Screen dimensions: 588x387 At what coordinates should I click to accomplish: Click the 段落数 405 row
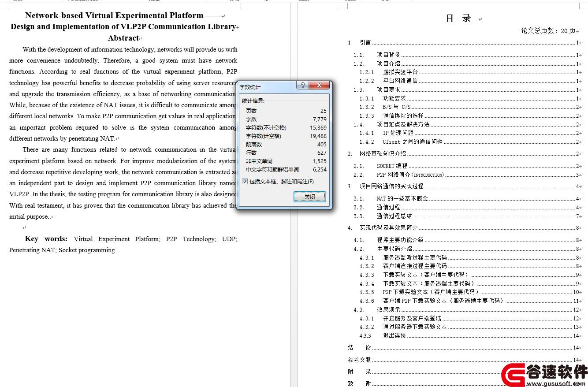(286, 145)
